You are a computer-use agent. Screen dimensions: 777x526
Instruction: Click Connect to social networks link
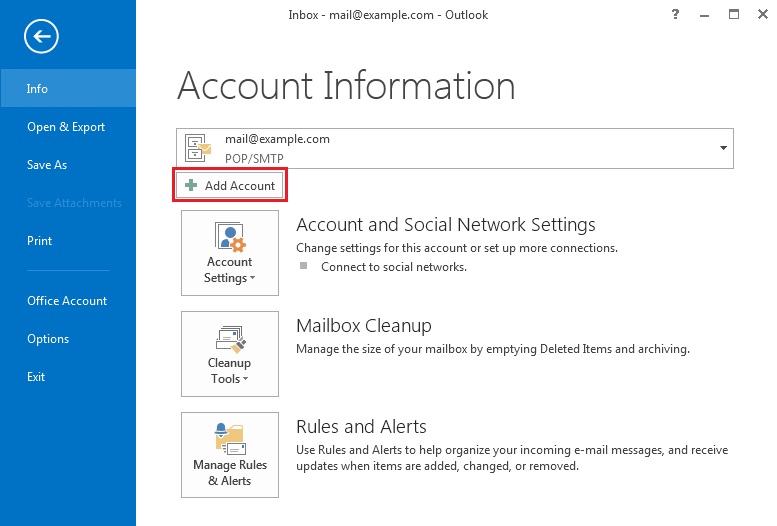click(x=394, y=267)
